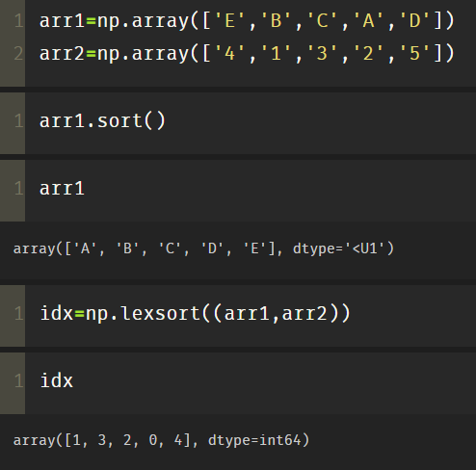Click the gutter beside the arr1 cell
Screen dimensions: 476x470
coord(13,191)
